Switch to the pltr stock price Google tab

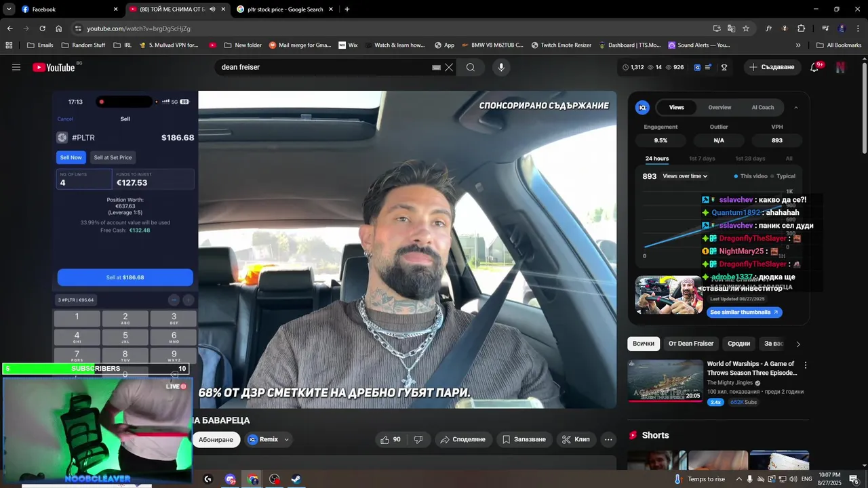click(285, 9)
